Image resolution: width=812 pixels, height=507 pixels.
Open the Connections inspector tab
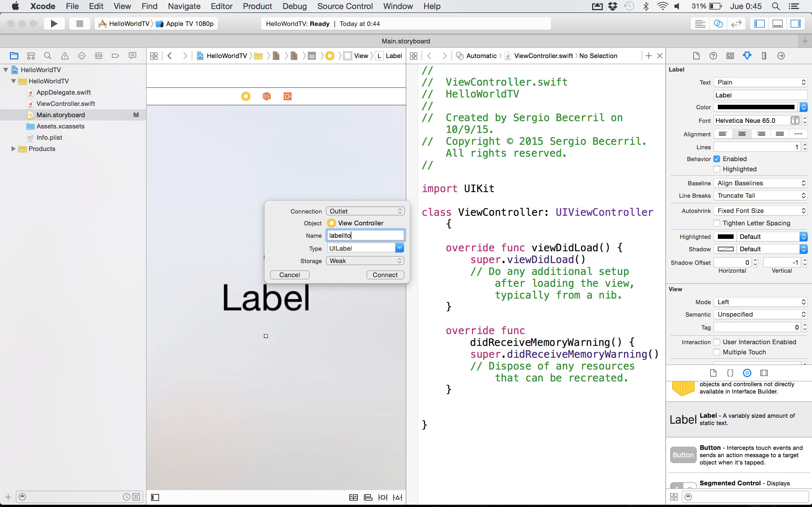coord(781,56)
